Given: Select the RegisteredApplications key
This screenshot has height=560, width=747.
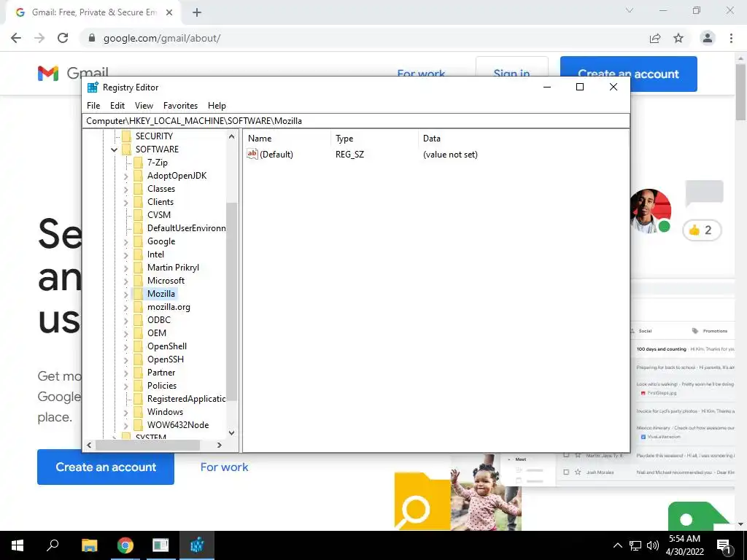Looking at the screenshot, I should (x=186, y=399).
